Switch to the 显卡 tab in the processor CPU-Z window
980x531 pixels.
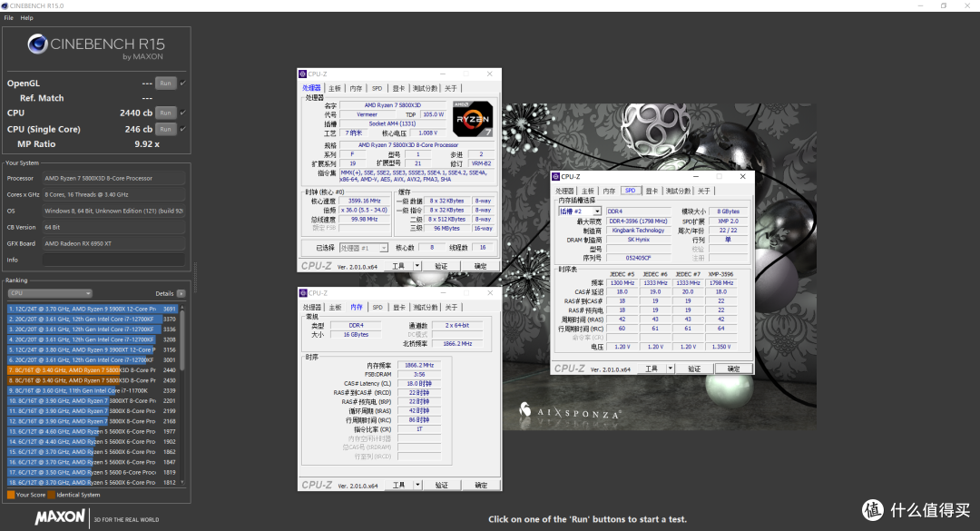pyautogui.click(x=398, y=88)
